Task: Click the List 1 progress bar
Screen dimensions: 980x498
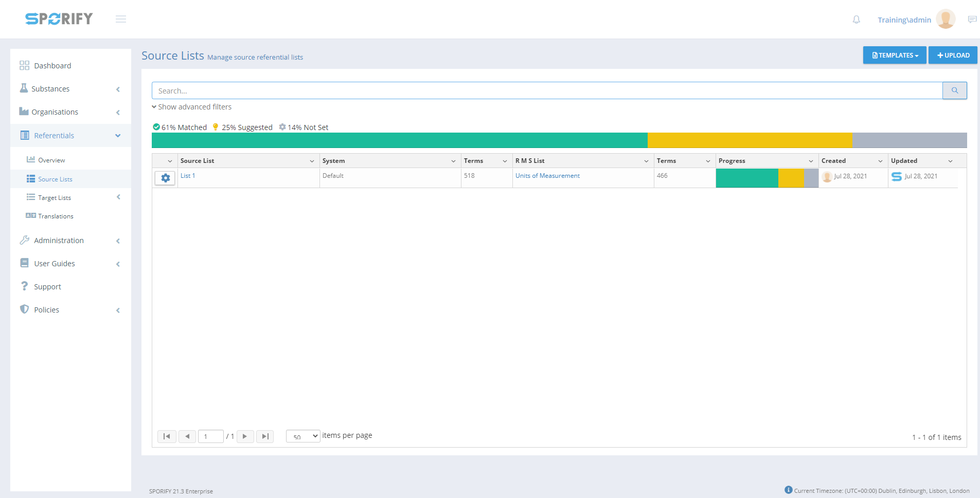Action: pyautogui.click(x=767, y=178)
